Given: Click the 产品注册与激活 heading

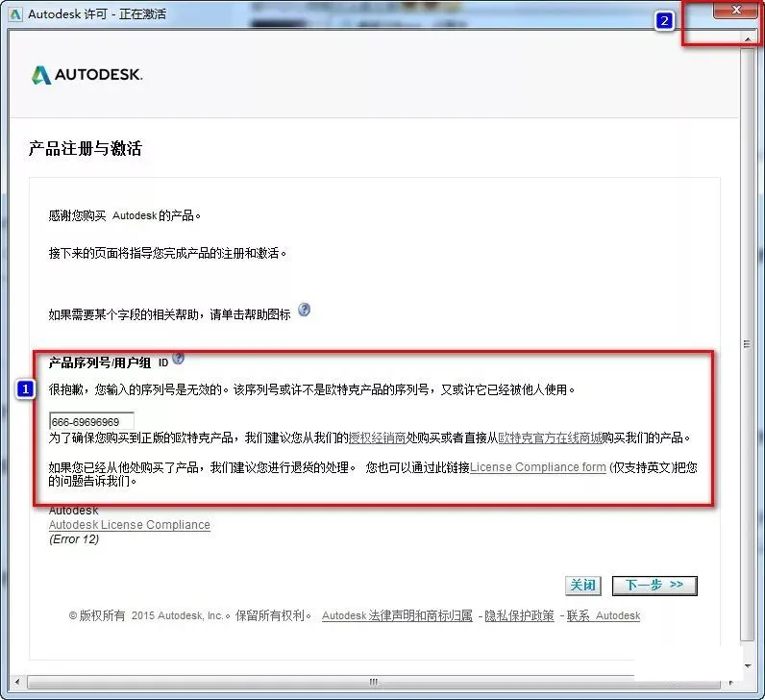Looking at the screenshot, I should point(85,148).
